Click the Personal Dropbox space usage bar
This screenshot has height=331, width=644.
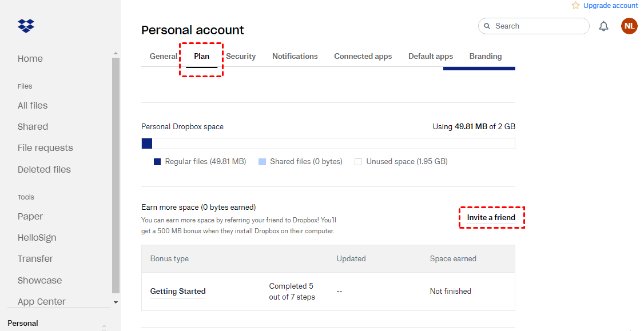328,143
